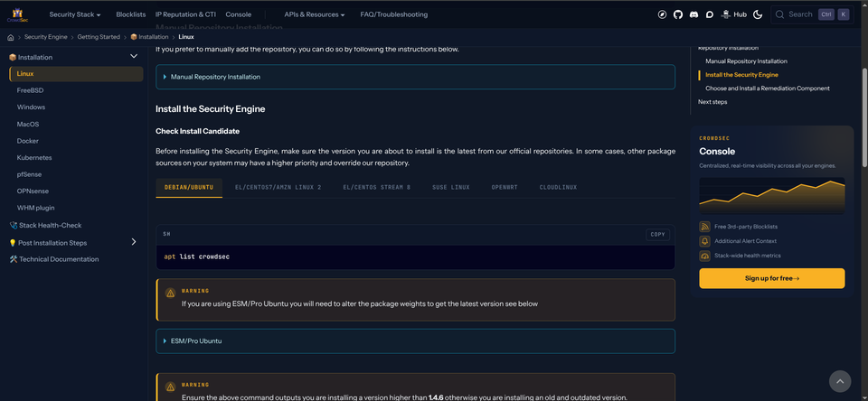Image resolution: width=868 pixels, height=401 pixels.
Task: Select WHM plugin in the sidebar
Action: (35, 208)
